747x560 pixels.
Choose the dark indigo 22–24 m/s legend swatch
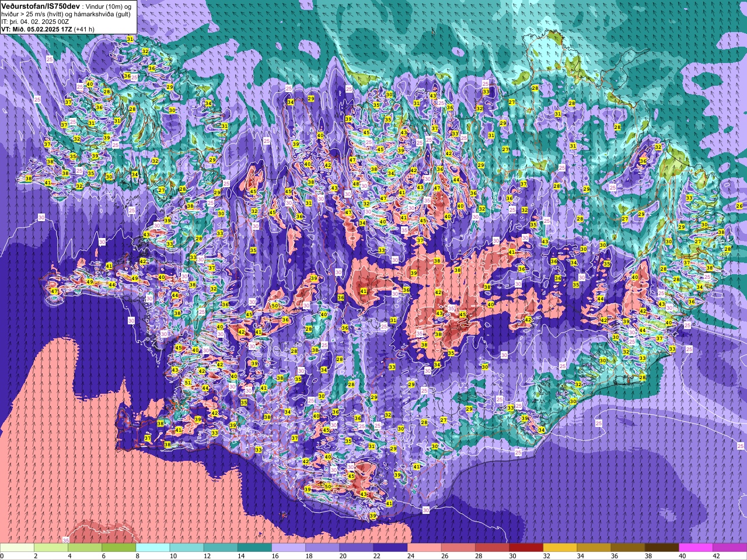pyautogui.click(x=390, y=548)
